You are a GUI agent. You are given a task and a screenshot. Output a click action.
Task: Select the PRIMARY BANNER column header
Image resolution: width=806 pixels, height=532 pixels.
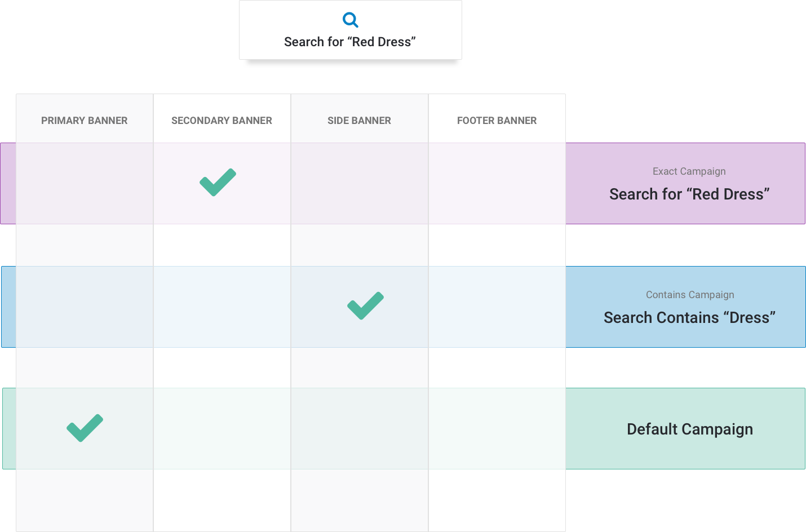coord(85,121)
